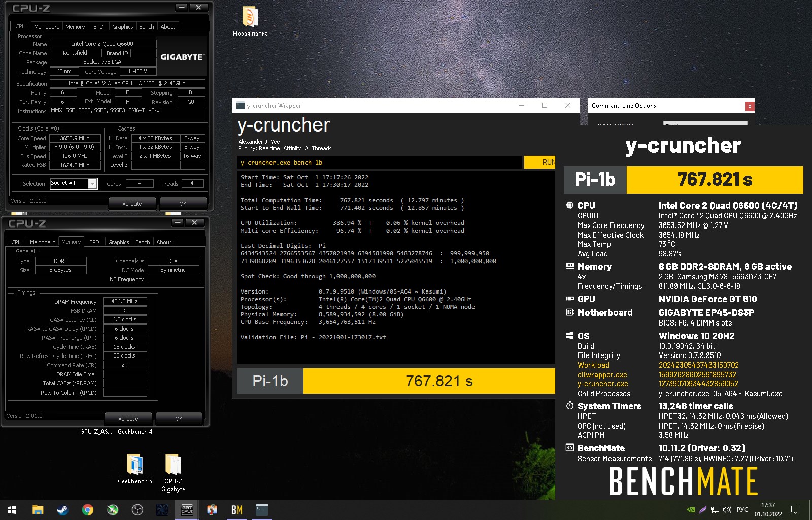Close the Command Line Options window
This screenshot has width=812, height=520.
point(749,106)
